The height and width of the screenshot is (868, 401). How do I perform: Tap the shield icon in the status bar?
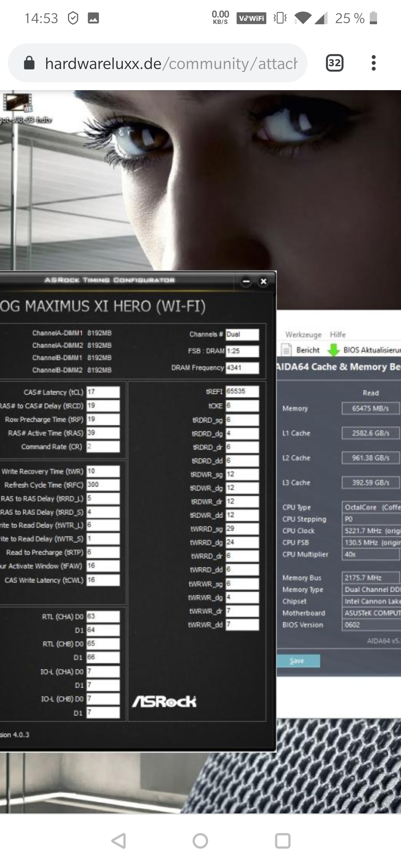click(x=73, y=18)
